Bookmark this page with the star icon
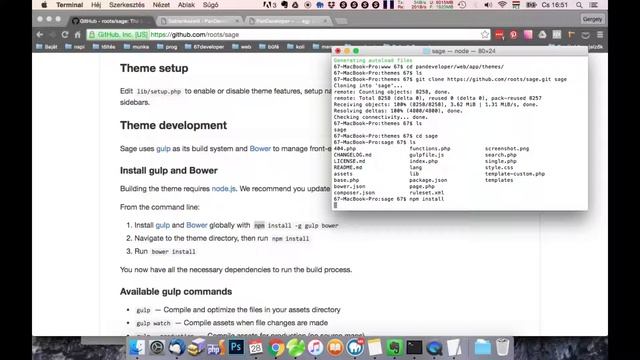 coord(484,35)
